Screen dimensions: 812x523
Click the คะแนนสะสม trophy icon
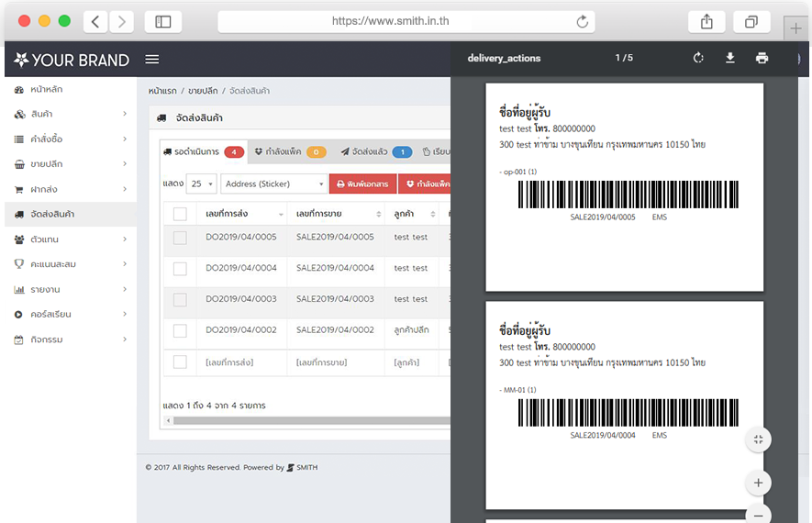[x=19, y=264]
